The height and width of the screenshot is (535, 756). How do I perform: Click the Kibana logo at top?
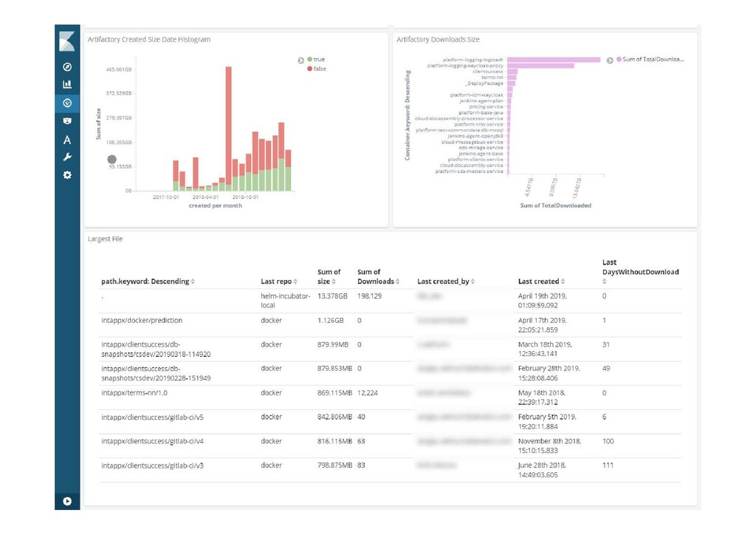(x=67, y=41)
